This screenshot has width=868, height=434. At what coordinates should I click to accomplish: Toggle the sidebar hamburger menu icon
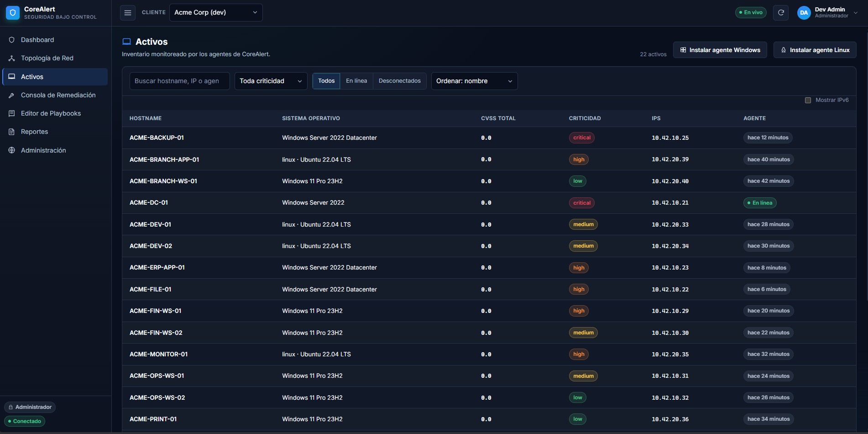click(x=128, y=13)
